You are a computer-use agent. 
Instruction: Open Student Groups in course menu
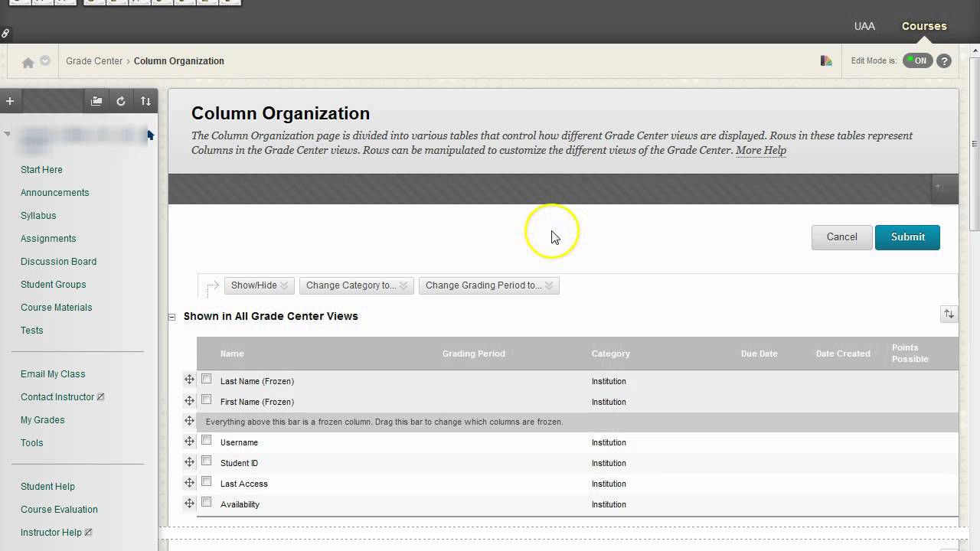pos(53,285)
